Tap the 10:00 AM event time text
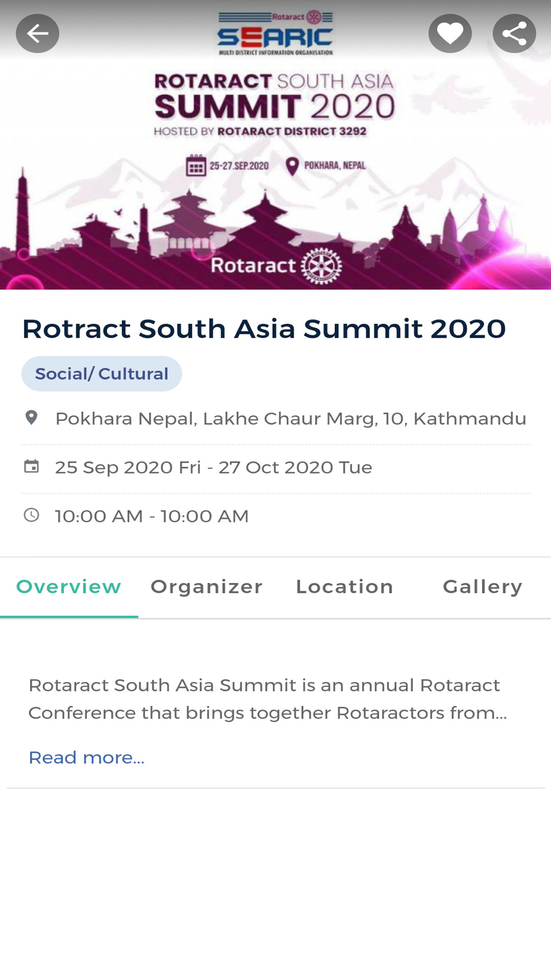The height and width of the screenshot is (980, 551). (152, 516)
